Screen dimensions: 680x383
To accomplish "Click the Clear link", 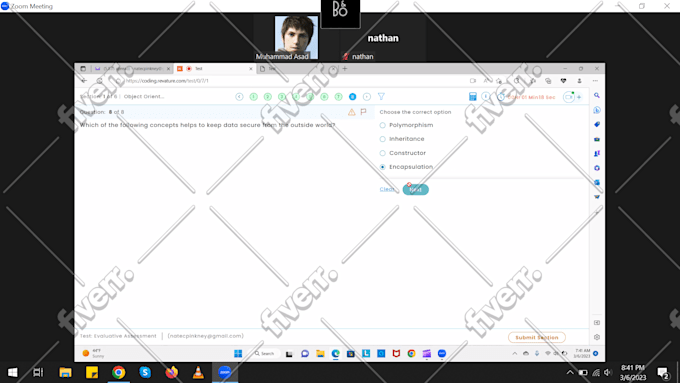I will point(387,189).
